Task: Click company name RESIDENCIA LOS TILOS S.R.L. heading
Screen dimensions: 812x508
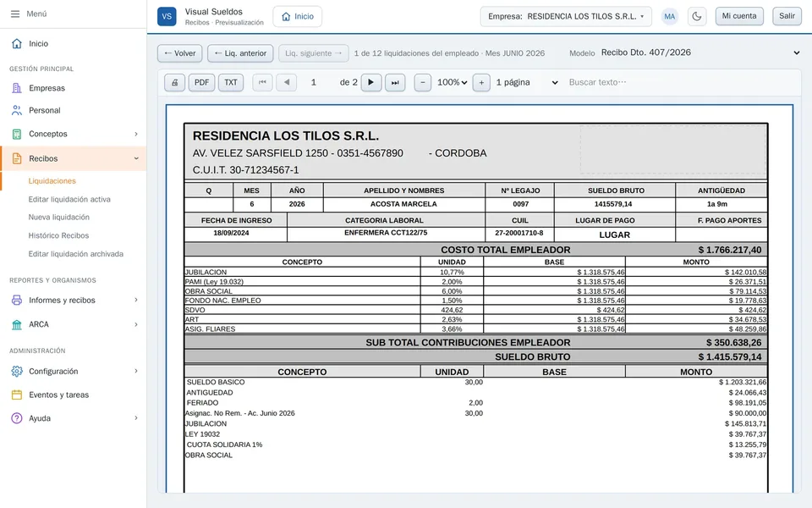Action: (286, 135)
